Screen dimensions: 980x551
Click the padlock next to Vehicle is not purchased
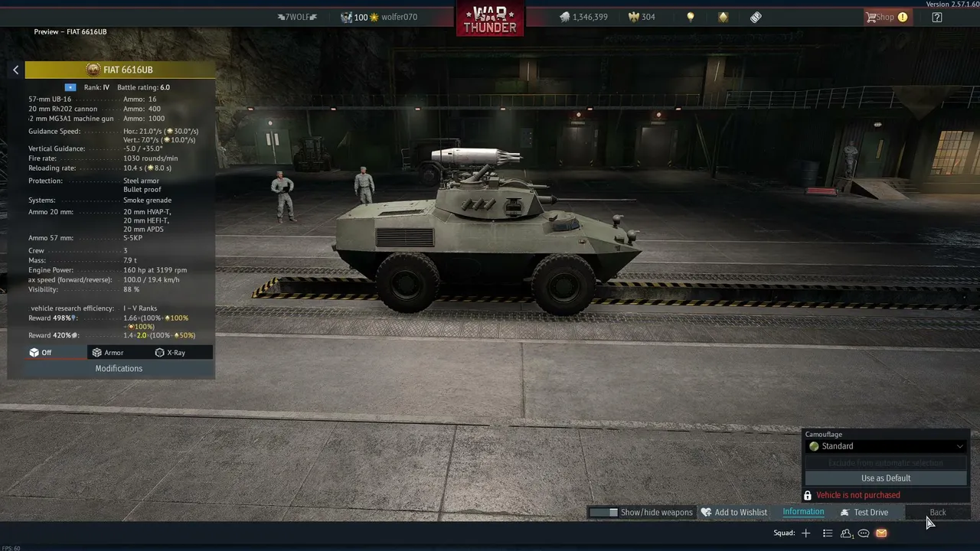point(808,495)
